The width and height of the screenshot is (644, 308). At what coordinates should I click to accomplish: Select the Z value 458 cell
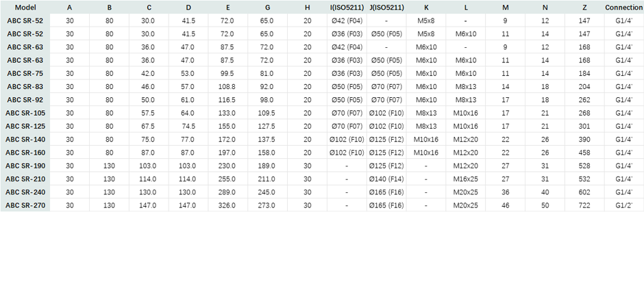coord(584,152)
